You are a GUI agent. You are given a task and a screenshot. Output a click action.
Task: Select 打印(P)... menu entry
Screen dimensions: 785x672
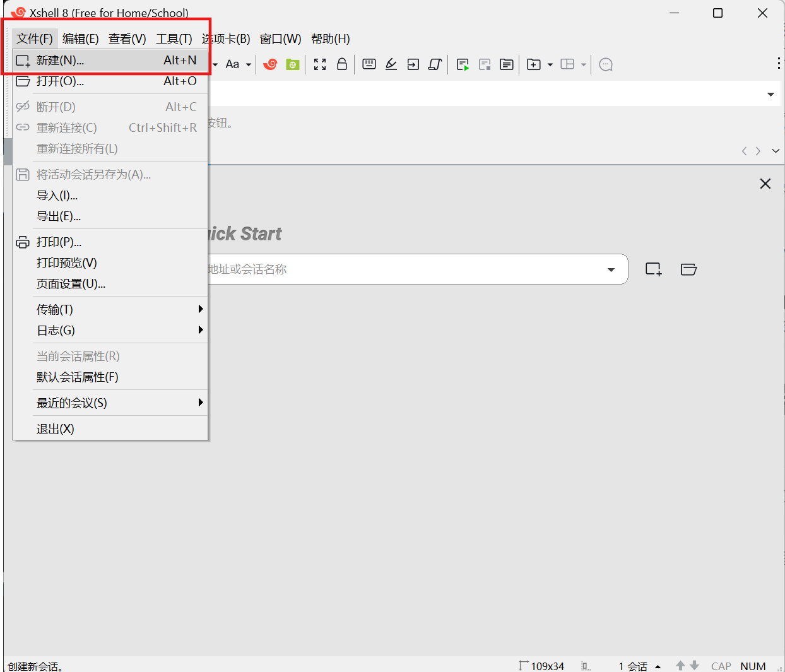pos(110,242)
